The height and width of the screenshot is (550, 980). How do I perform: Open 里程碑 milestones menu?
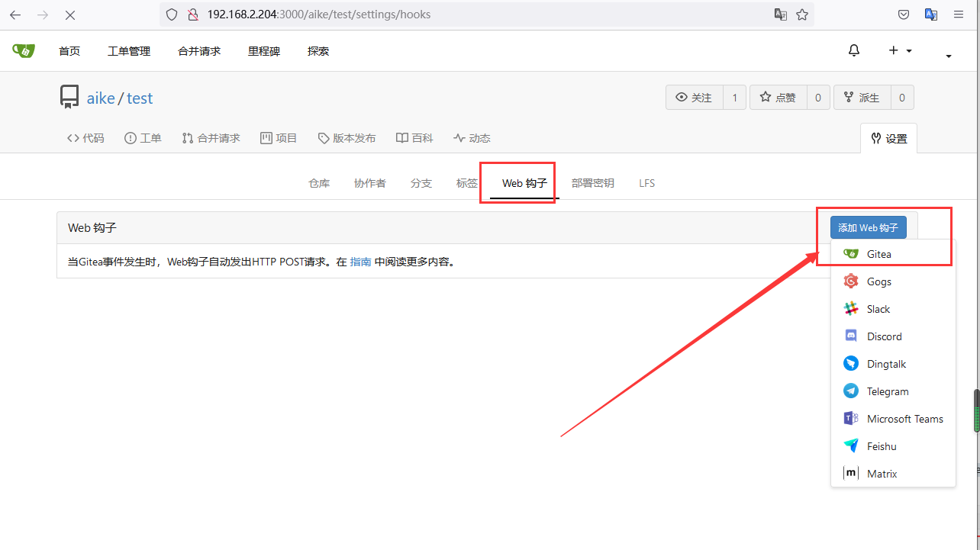click(264, 51)
